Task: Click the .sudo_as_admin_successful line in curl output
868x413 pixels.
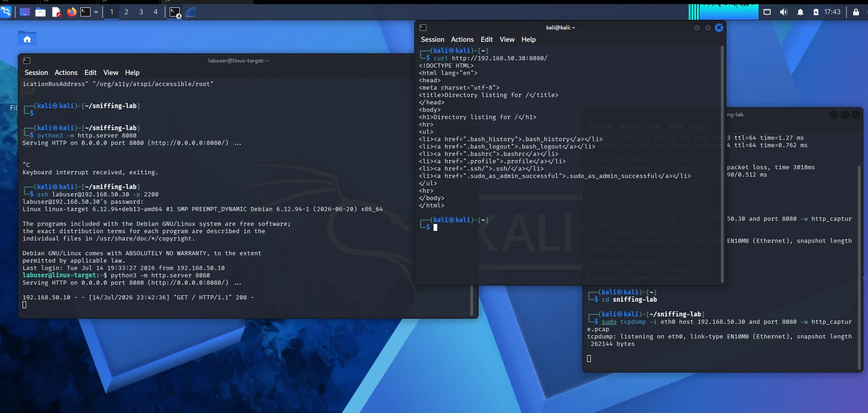Action: [x=555, y=176]
